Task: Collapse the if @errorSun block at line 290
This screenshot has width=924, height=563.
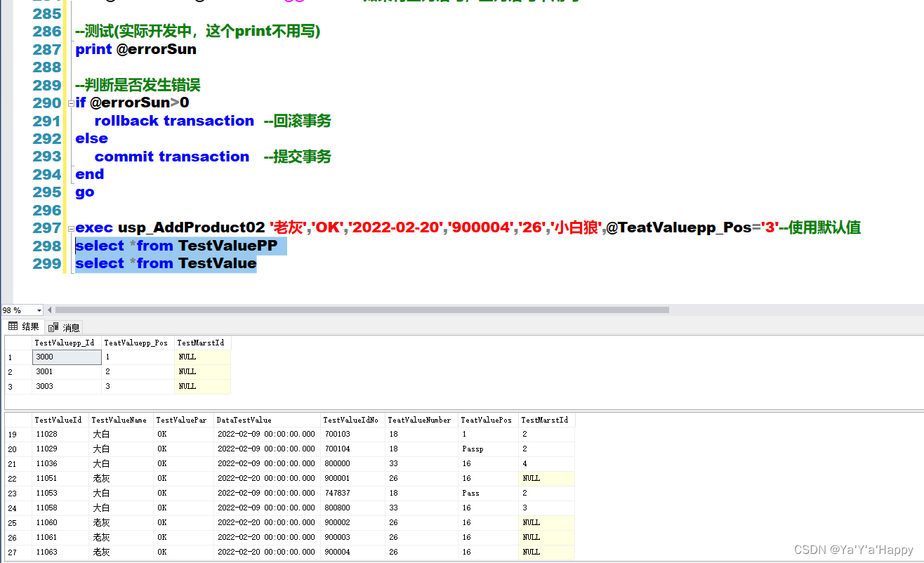Action: click(71, 103)
